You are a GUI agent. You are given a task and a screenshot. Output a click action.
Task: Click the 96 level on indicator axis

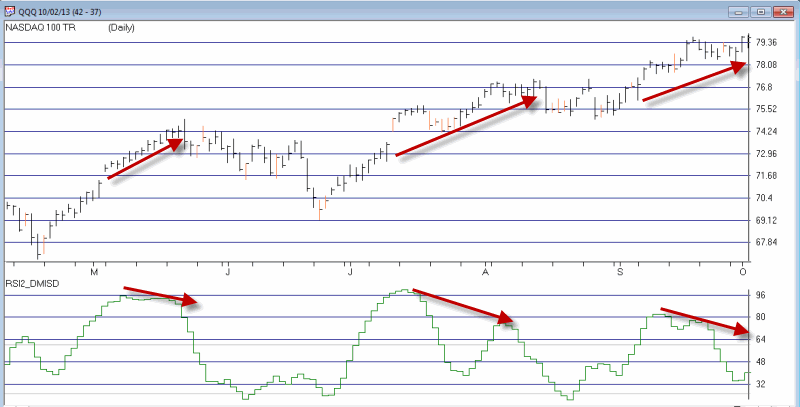point(760,295)
